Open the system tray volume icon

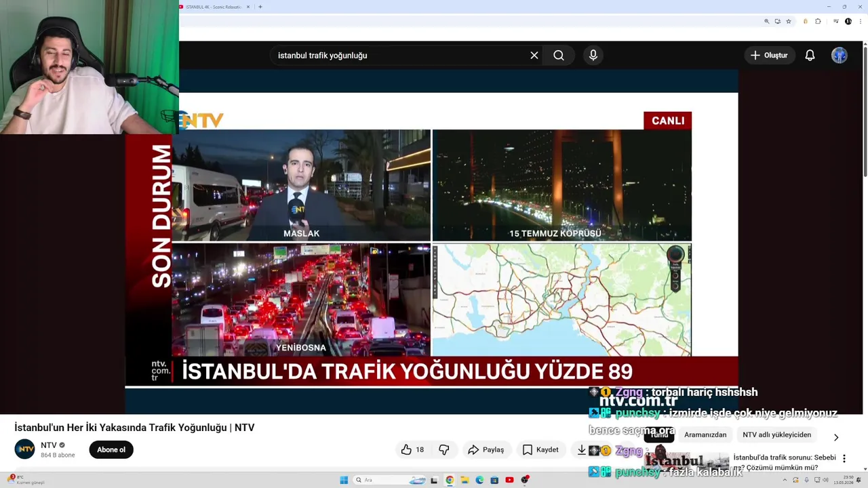click(x=825, y=480)
